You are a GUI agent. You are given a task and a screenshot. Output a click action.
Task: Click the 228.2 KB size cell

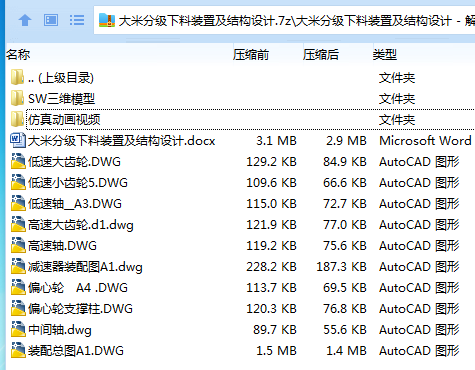click(271, 267)
